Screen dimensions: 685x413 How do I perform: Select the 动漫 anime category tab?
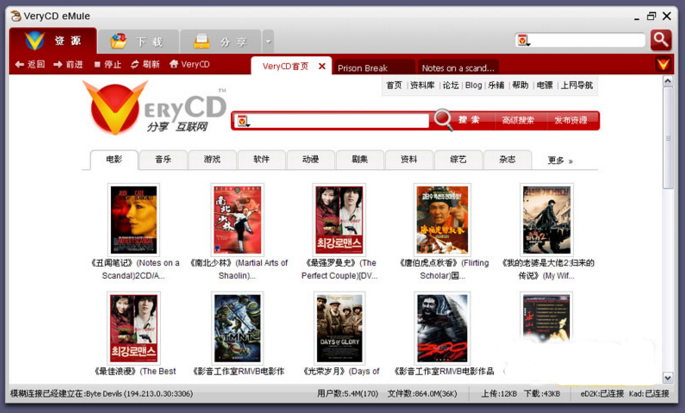(x=311, y=160)
